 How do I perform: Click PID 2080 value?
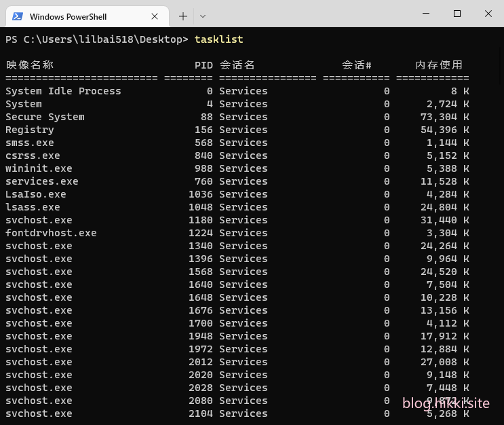[201, 401]
